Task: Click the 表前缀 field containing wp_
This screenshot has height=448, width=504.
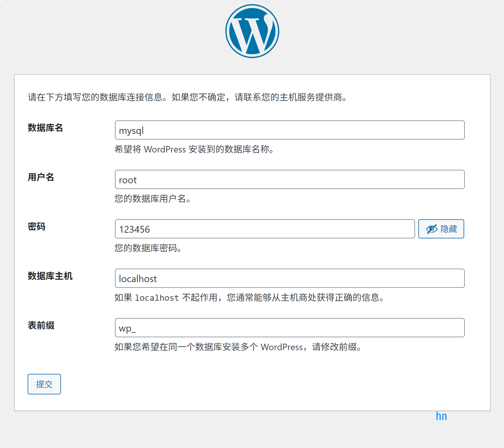Action: 290,328
